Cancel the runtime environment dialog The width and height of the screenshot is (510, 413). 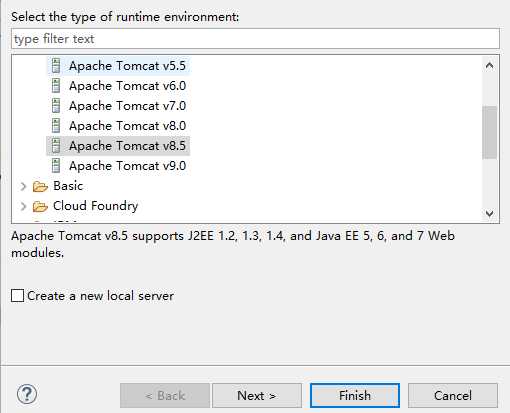click(453, 396)
